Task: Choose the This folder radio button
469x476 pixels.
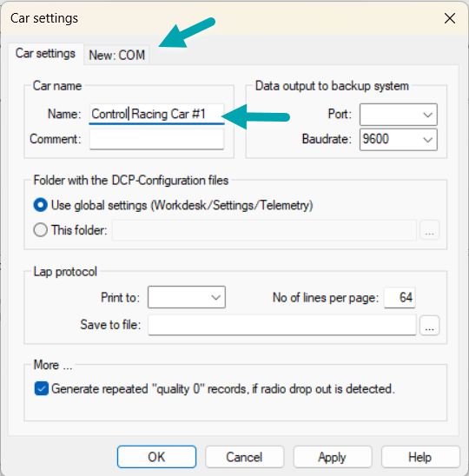Action: point(40,230)
